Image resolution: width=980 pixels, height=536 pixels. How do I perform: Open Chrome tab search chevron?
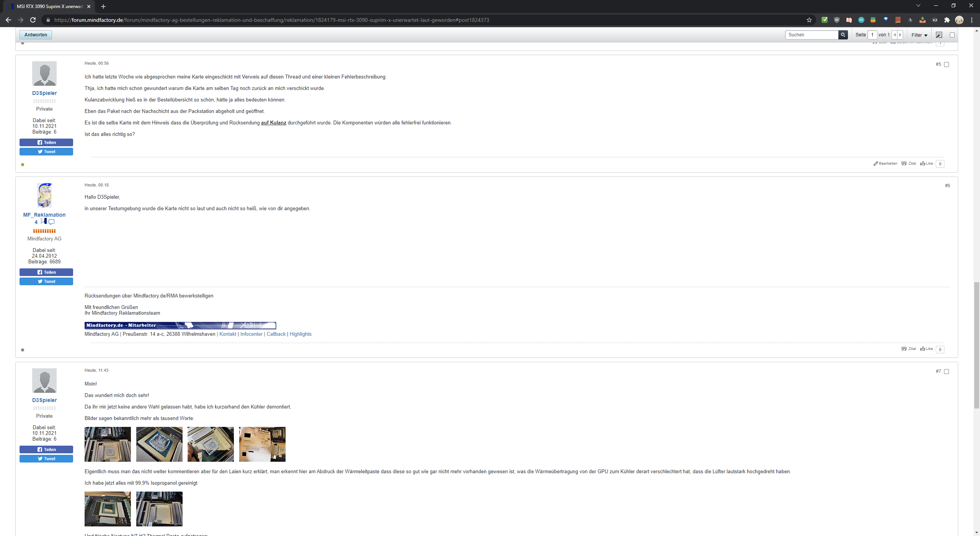[x=918, y=6]
